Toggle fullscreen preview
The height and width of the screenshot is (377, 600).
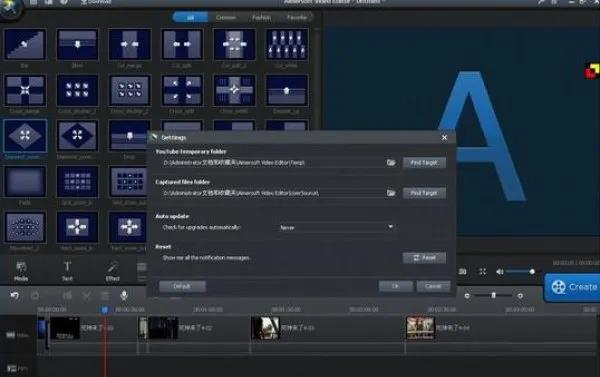pyautogui.click(x=483, y=271)
